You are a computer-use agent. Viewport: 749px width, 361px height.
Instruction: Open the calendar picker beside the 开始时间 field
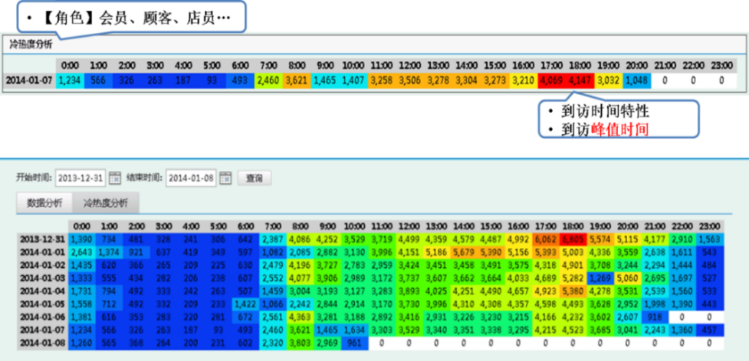pyautogui.click(x=115, y=178)
